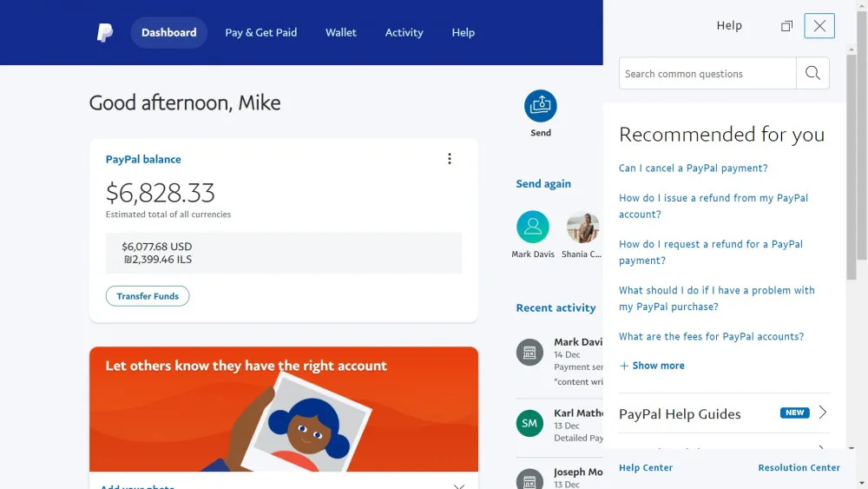Expand Show more recommended questions
The height and width of the screenshot is (489, 868).
click(652, 366)
